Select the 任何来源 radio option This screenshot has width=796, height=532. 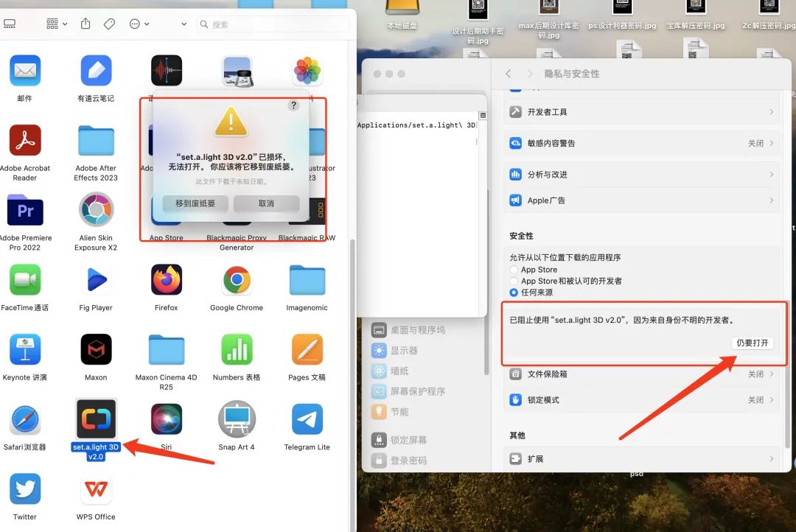pyautogui.click(x=514, y=293)
